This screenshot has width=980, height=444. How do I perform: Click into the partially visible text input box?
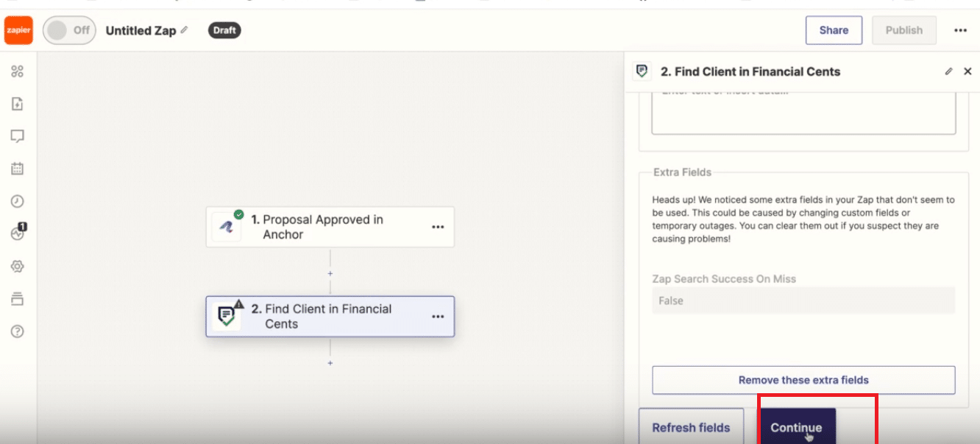[x=803, y=113]
